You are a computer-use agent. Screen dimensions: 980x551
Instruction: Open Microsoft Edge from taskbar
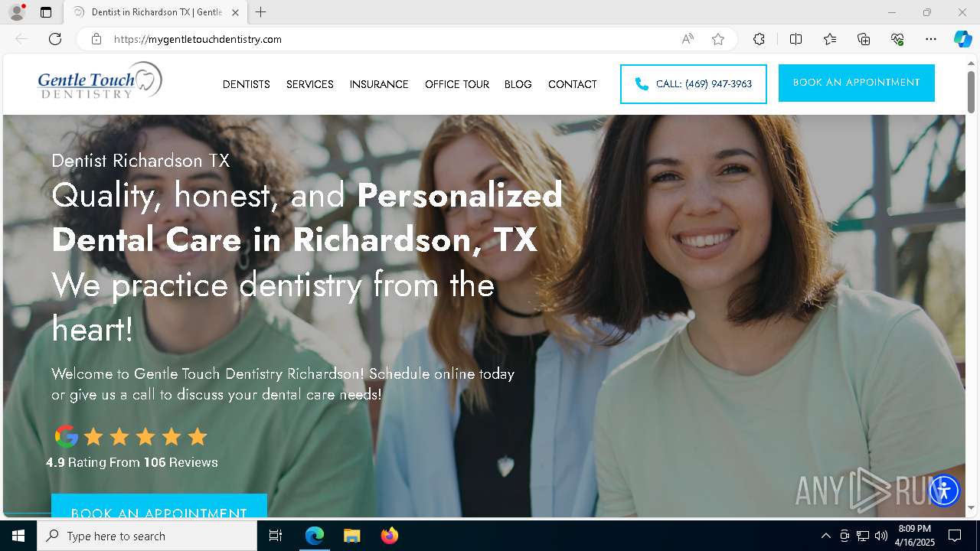(315, 536)
